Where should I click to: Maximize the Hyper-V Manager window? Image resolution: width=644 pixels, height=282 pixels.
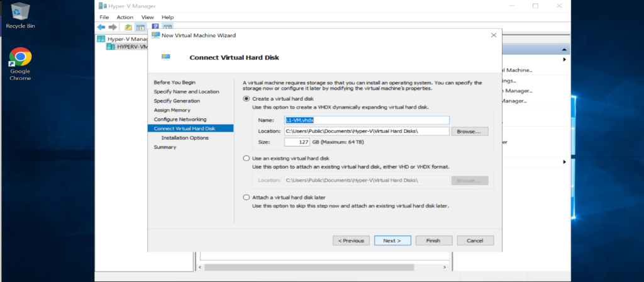[x=535, y=6]
